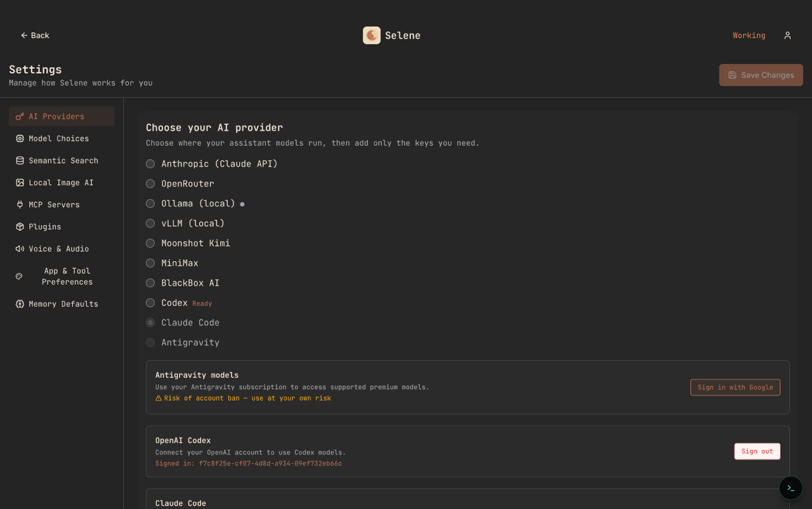The width and height of the screenshot is (812, 509).
Task: Click the Selene crescent moon logo
Action: [x=371, y=35]
